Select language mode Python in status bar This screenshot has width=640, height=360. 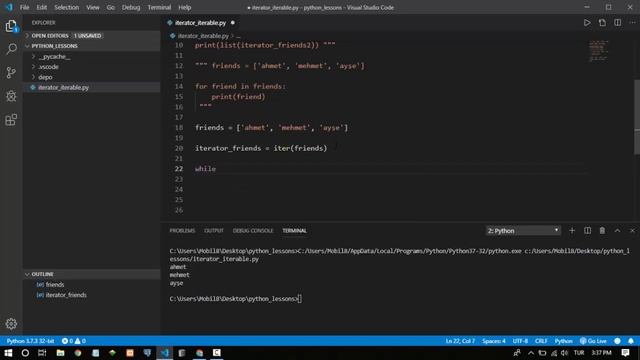(563, 341)
